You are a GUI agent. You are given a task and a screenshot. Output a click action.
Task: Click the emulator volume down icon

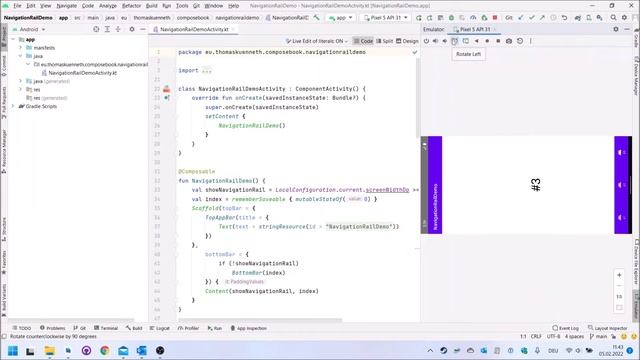point(445,41)
